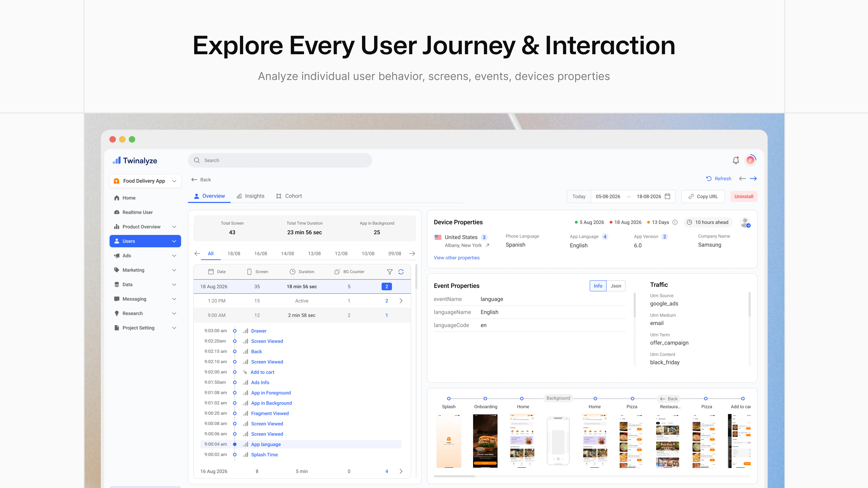
Task: Expand the Marketing sidebar section
Action: click(x=145, y=270)
